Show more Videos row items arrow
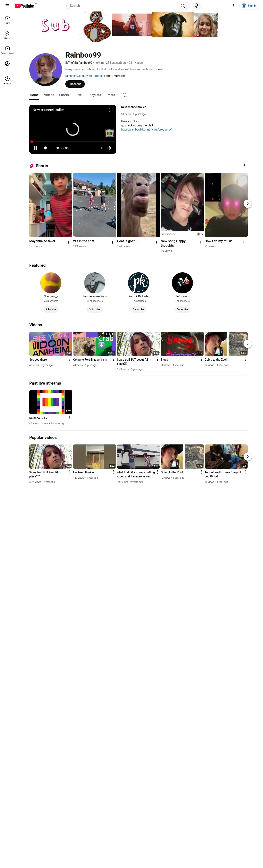The width and height of the screenshot is (263, 868). 247,344
